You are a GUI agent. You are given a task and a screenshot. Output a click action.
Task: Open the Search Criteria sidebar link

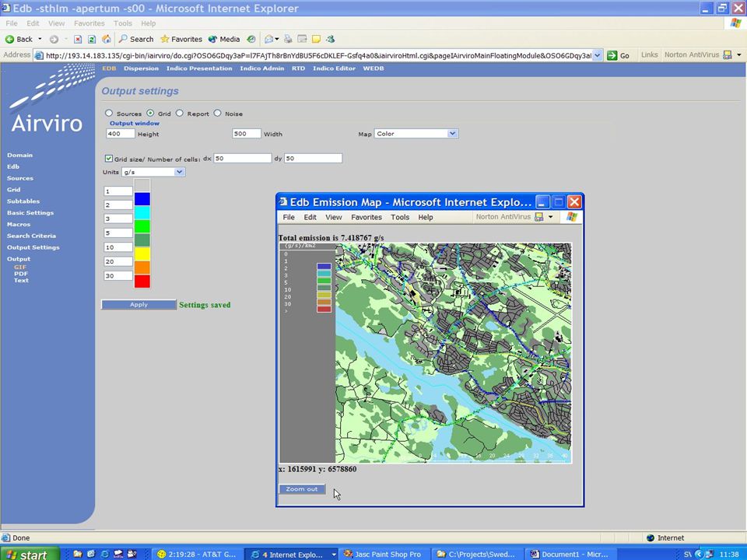click(31, 236)
